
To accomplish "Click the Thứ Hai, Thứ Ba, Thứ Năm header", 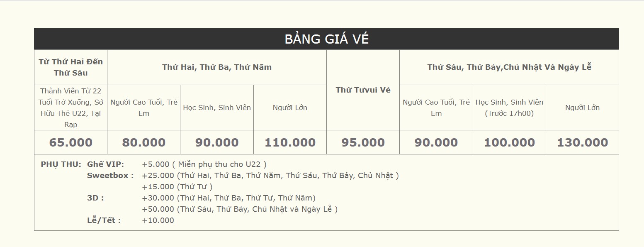I will (x=217, y=67).
